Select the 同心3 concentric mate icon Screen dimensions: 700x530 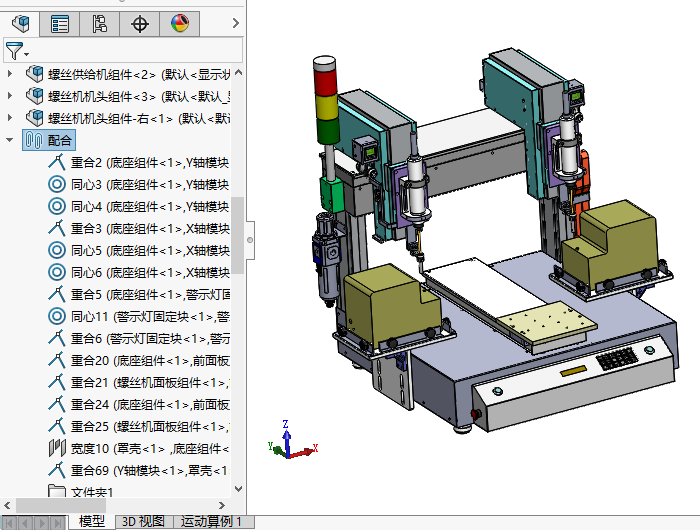click(x=57, y=184)
